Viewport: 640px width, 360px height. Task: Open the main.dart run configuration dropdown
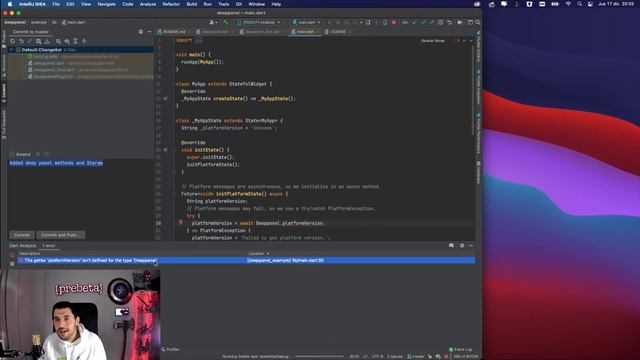(307, 22)
